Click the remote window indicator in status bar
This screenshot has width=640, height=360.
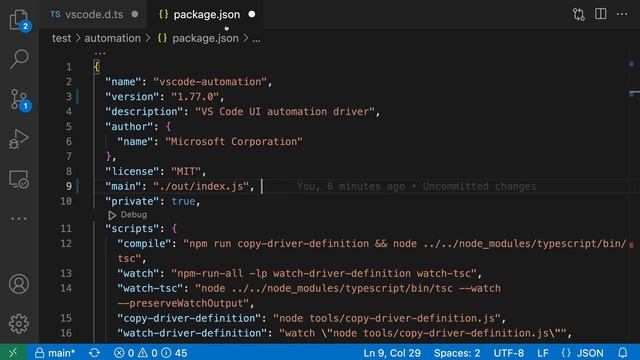pyautogui.click(x=13, y=353)
